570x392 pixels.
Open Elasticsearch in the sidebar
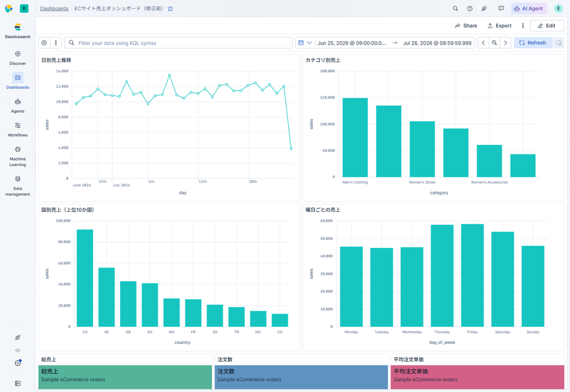point(18,31)
